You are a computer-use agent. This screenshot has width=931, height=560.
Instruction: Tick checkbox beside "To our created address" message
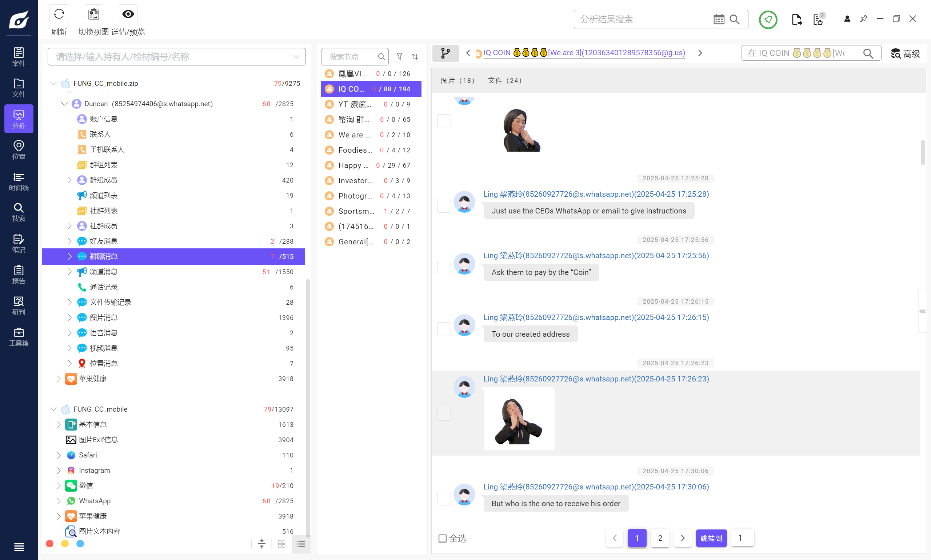(444, 329)
